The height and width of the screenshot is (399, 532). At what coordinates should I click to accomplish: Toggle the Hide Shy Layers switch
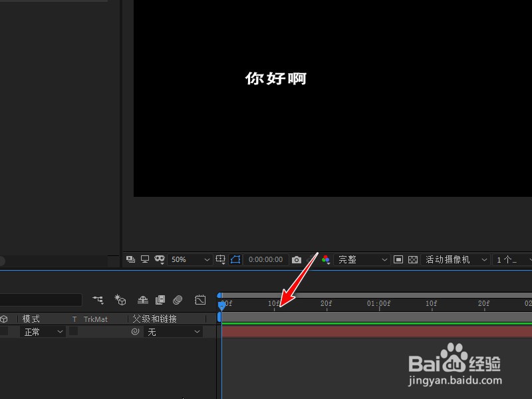coord(142,300)
